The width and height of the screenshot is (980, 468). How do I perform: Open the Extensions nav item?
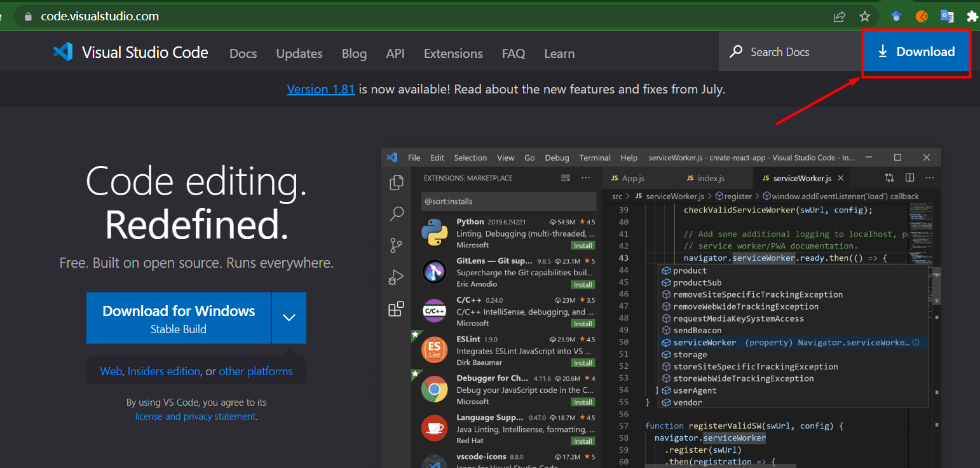(x=453, y=53)
